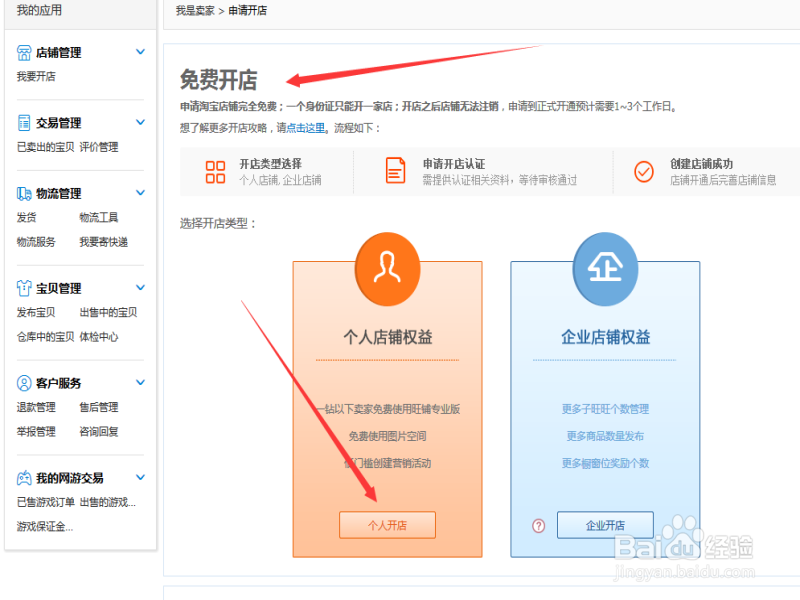
Task: Click the orange personal shop avatar icon
Action: point(387,269)
